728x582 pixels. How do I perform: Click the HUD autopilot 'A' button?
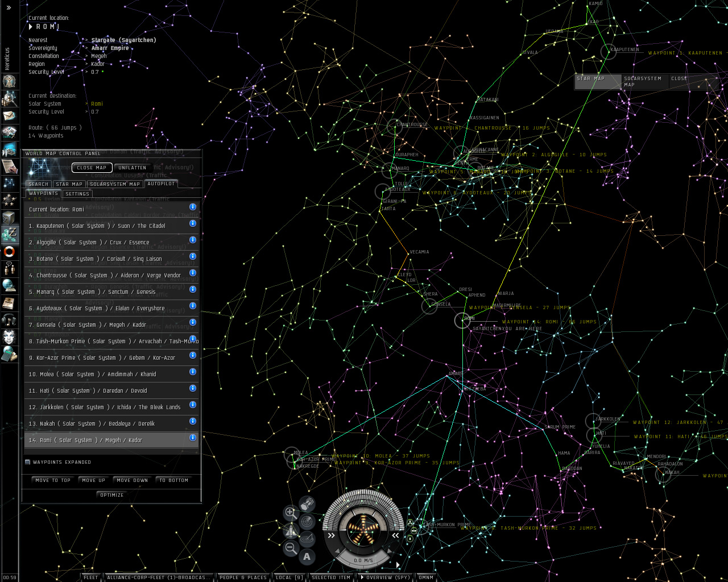[x=307, y=556]
